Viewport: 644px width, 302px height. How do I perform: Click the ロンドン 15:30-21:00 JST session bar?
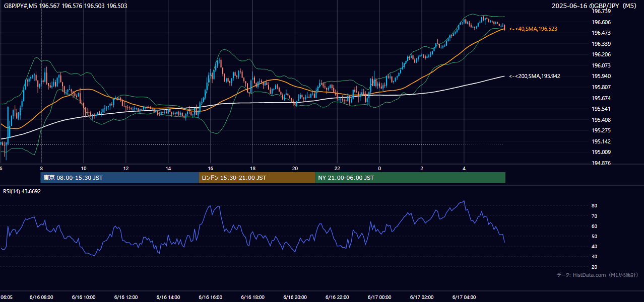257,178
